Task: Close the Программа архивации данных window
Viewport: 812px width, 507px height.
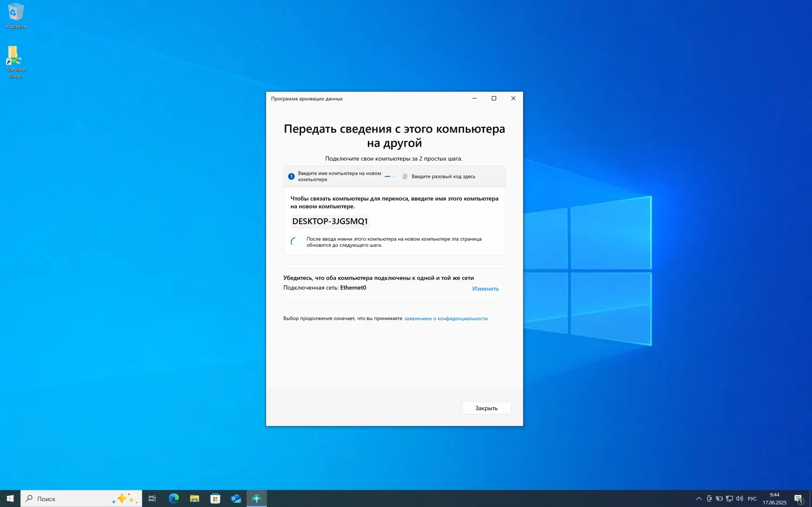Action: click(x=513, y=98)
